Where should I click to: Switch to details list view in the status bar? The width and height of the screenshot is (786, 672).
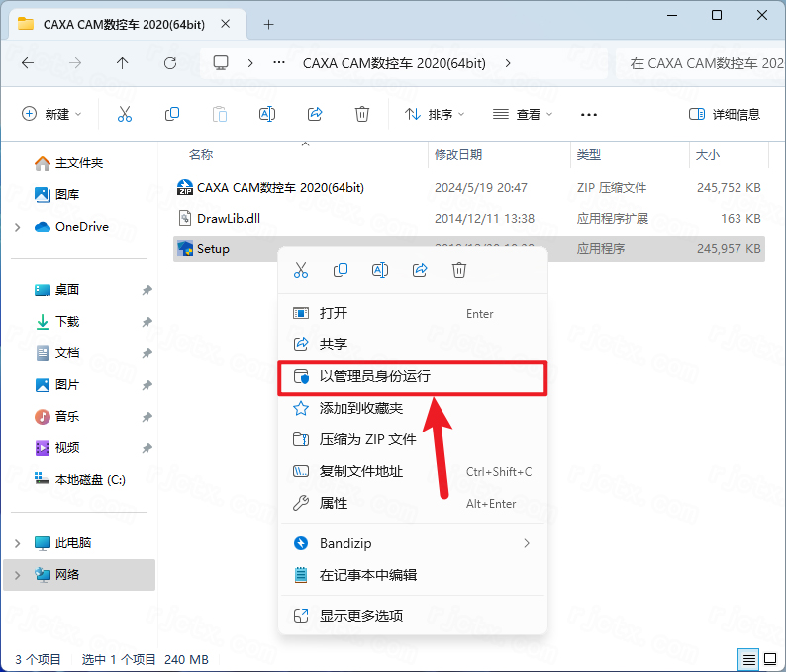tap(749, 659)
